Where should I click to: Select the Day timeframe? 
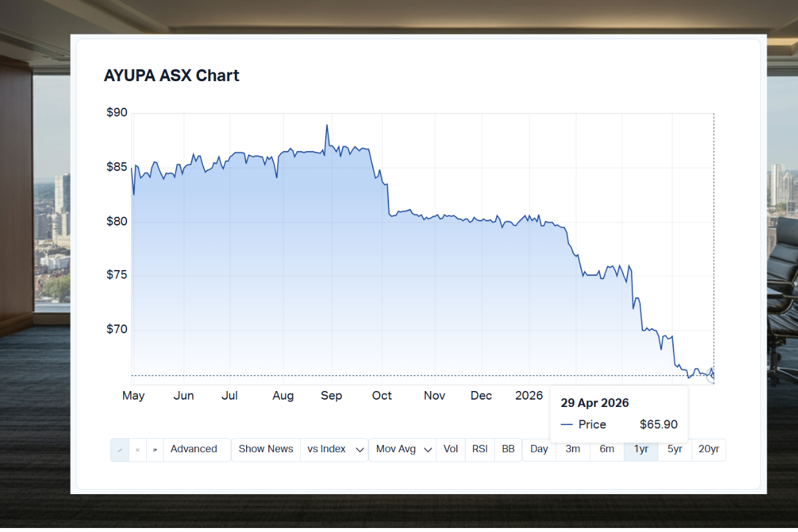coord(539,450)
